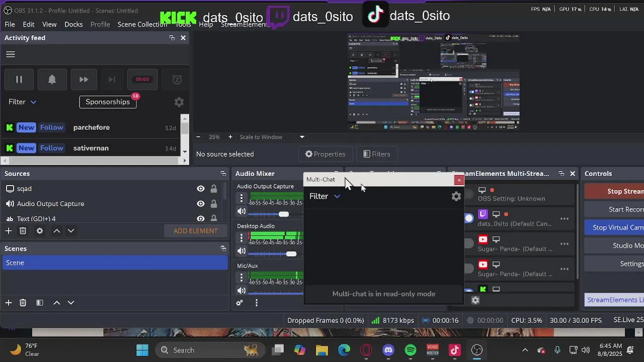644x362 pixels.
Task: Zoom in the preview with plus
Action: pos(230,137)
